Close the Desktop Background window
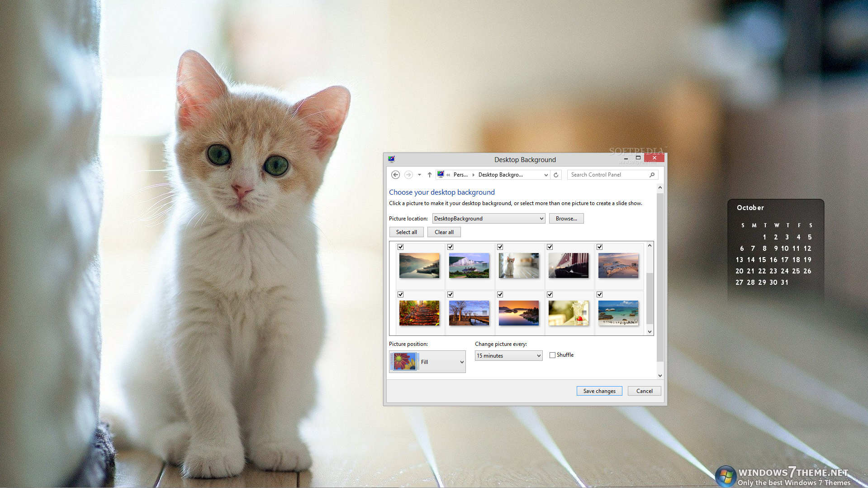Image resolution: width=868 pixels, height=488 pixels. (x=654, y=158)
